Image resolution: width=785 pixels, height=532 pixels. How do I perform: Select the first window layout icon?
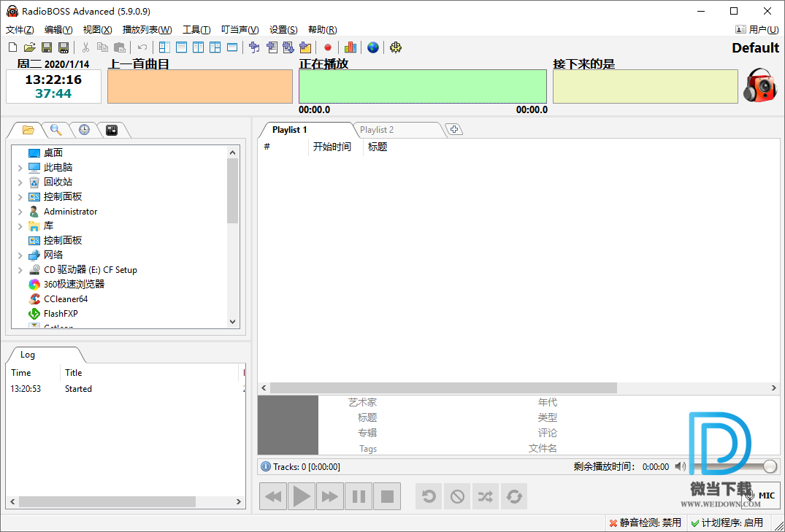tap(164, 47)
